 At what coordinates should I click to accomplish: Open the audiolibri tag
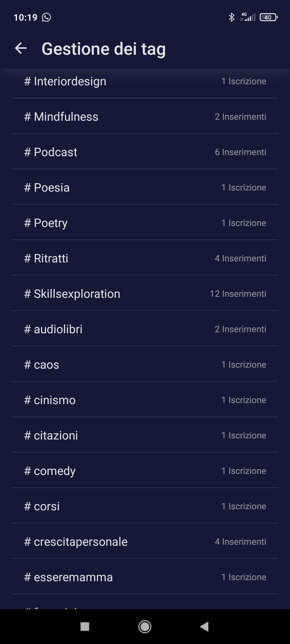(x=145, y=329)
